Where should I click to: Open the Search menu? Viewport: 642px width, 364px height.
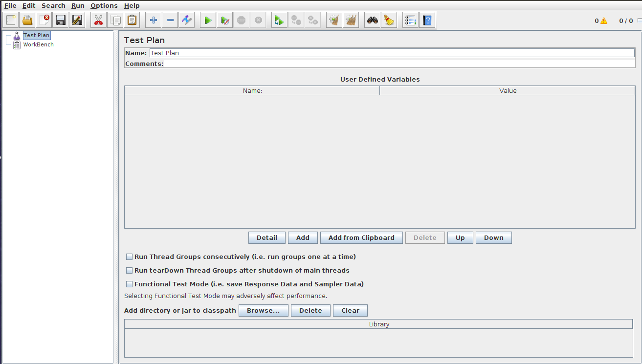tap(53, 5)
